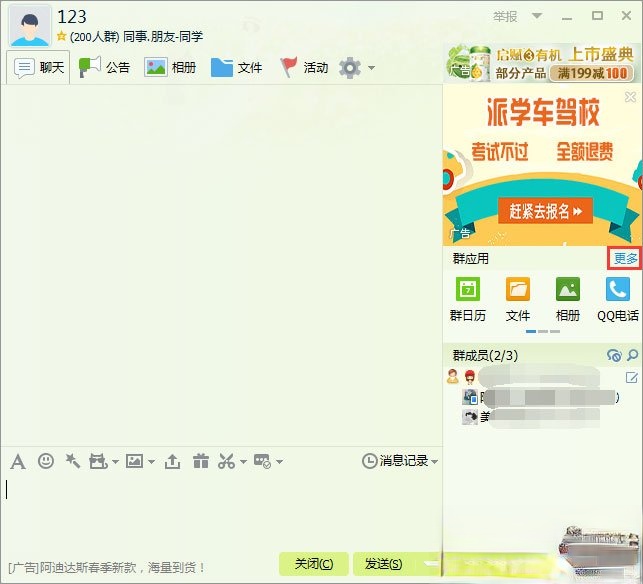Expand the message bubble dropdown arrow
The height and width of the screenshot is (584, 643).
pos(279,462)
